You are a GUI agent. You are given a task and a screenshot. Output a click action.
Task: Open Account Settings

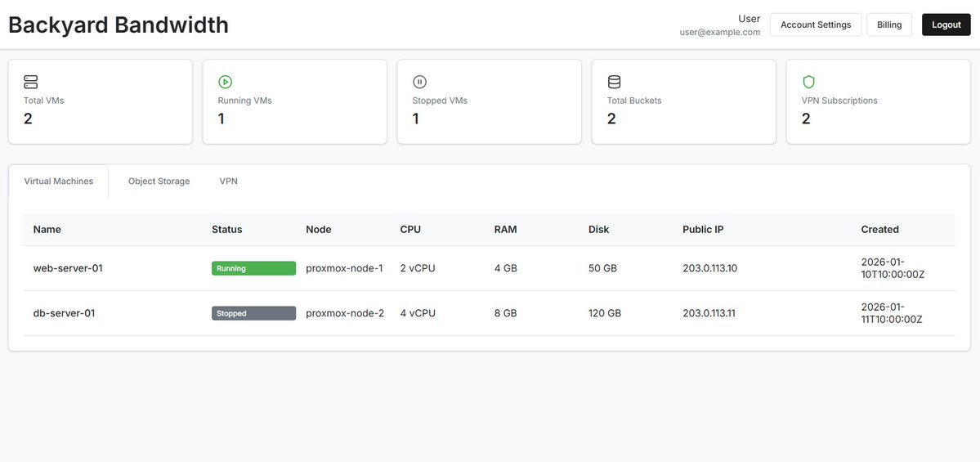point(816,25)
